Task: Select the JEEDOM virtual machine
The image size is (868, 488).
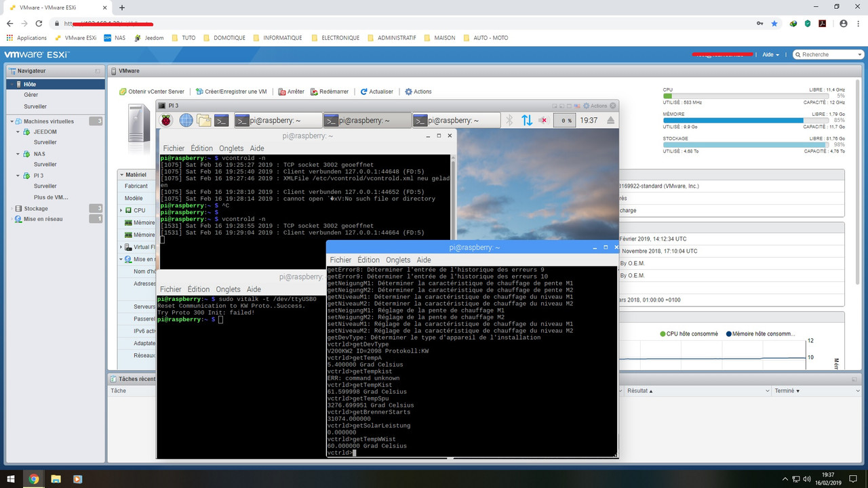Action: (x=45, y=131)
